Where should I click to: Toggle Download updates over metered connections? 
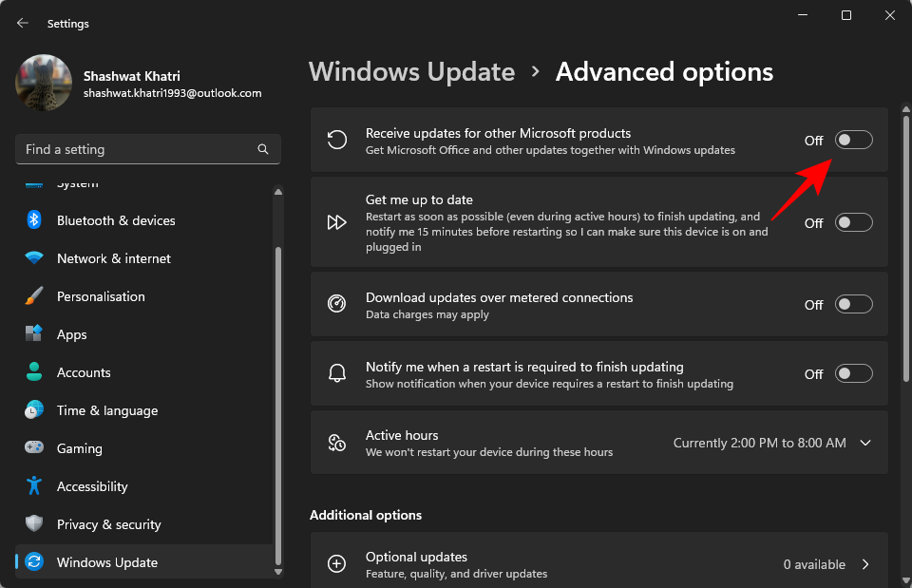pos(853,305)
